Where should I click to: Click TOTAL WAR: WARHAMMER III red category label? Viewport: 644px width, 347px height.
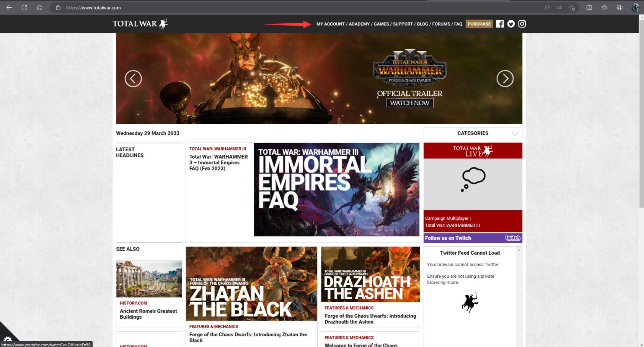click(x=217, y=149)
